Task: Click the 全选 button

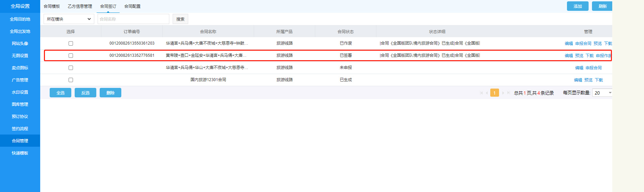Action: [60, 93]
